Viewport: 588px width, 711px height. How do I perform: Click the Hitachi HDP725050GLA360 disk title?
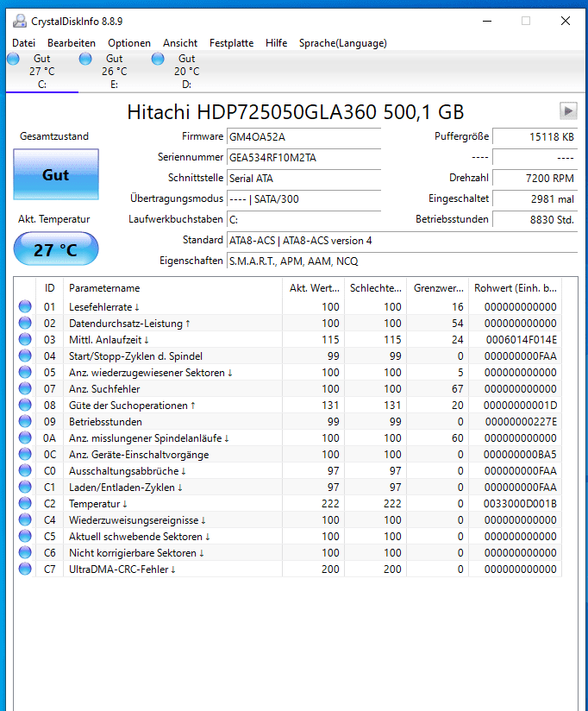pyautogui.click(x=296, y=112)
